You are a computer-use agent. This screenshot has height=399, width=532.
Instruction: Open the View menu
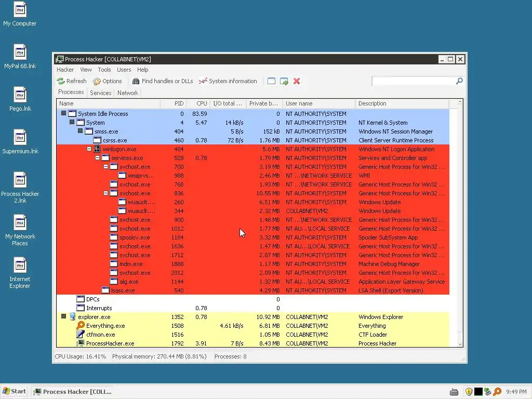pyautogui.click(x=86, y=70)
